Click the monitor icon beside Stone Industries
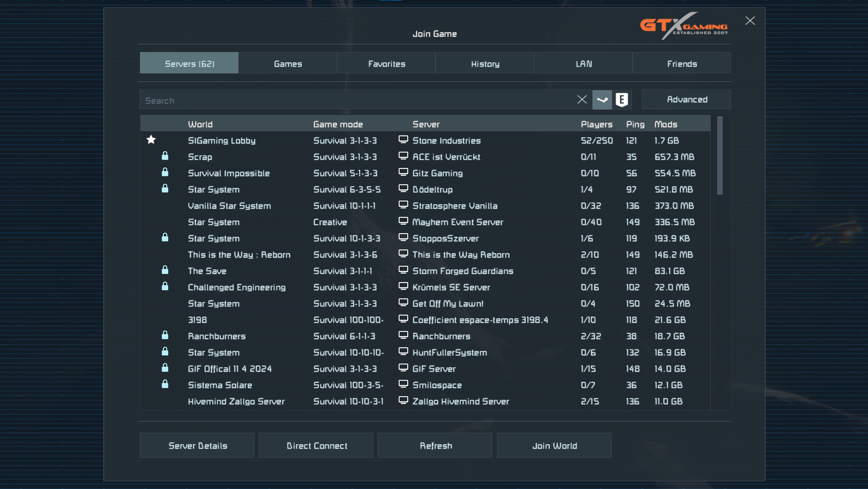This screenshot has width=868, height=489. point(403,139)
